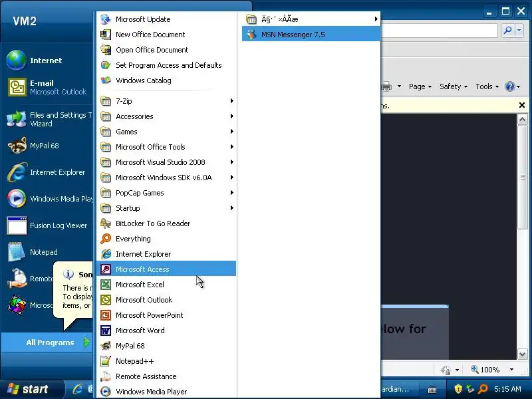Click the browser search magnifier button
The height and width of the screenshot is (399, 532).
pyautogui.click(x=507, y=31)
